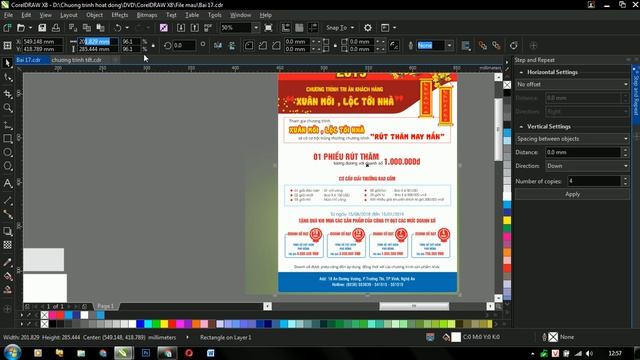Click the Save icon in toolbar
640x360 pixels.
[x=42, y=28]
